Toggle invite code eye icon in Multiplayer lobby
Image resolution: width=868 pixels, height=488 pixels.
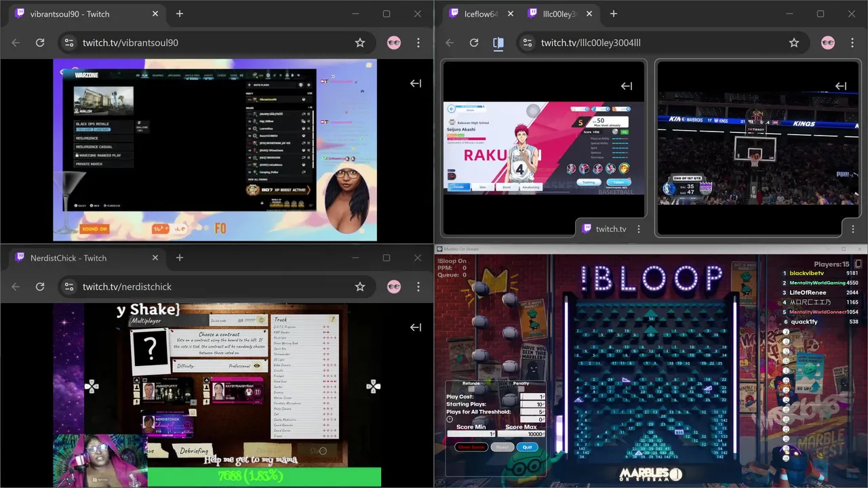[x=262, y=320]
